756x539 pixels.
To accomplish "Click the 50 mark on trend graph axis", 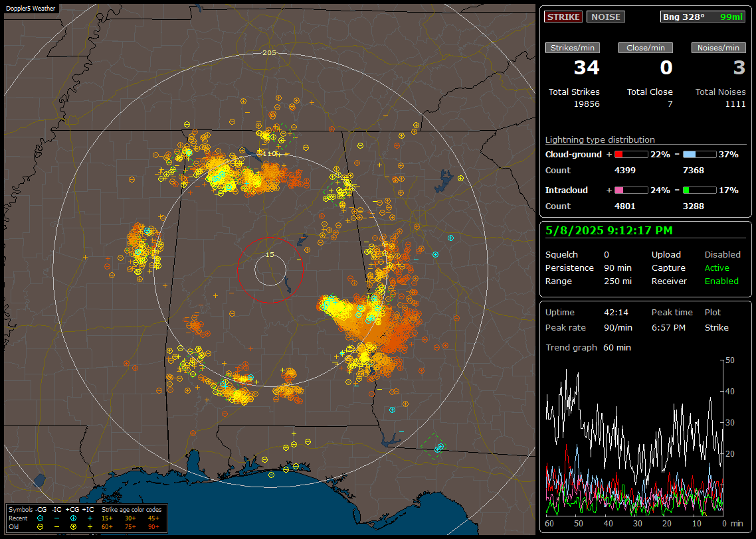I will point(730,360).
